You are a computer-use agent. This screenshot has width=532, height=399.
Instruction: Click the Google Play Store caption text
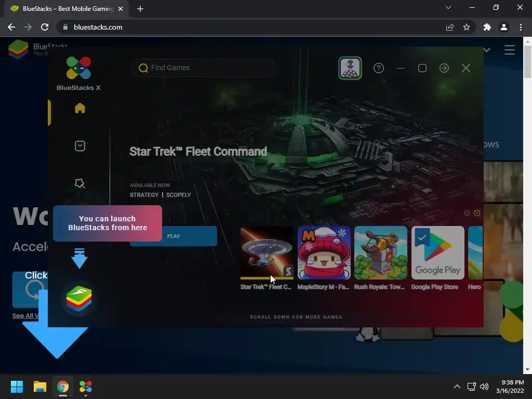[435, 287]
